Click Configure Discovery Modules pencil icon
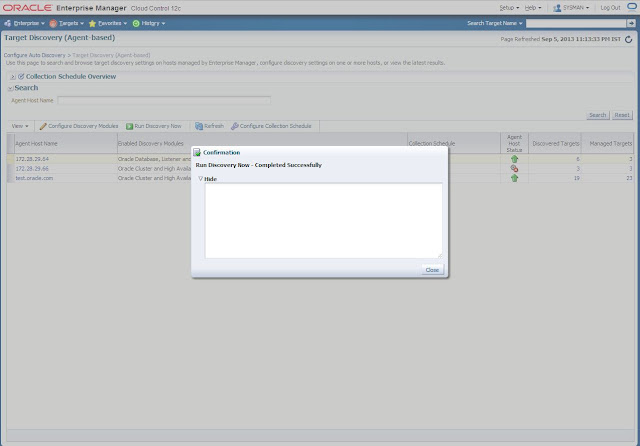The width and height of the screenshot is (640, 446). click(43, 126)
